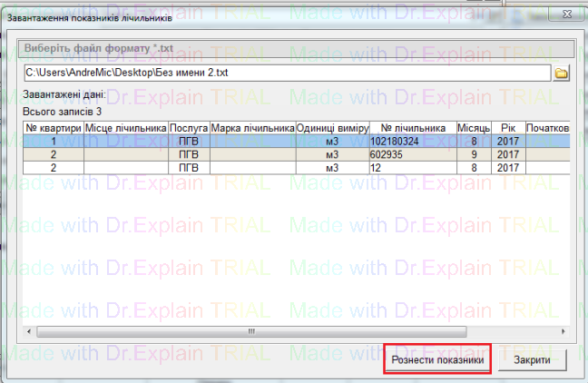588x383 pixels.
Task: Click the Одиниці виміру column header
Action: pyautogui.click(x=330, y=129)
